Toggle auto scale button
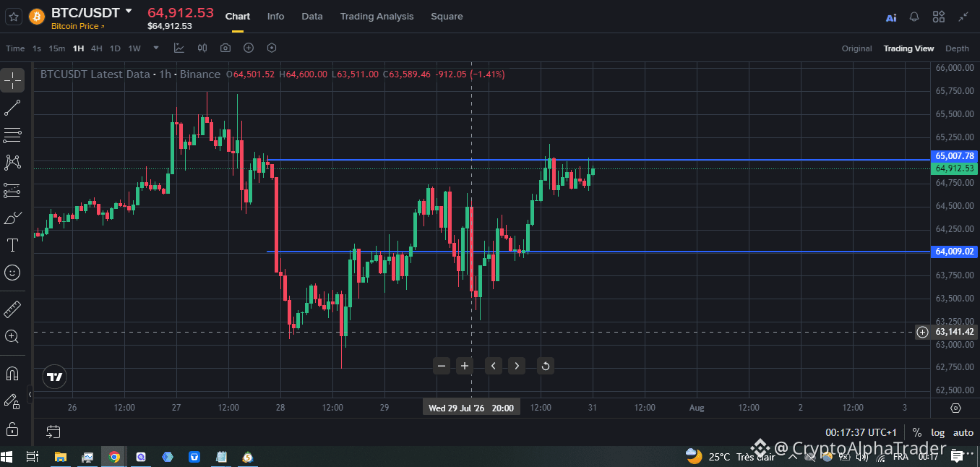The image size is (980, 467). [x=963, y=432]
